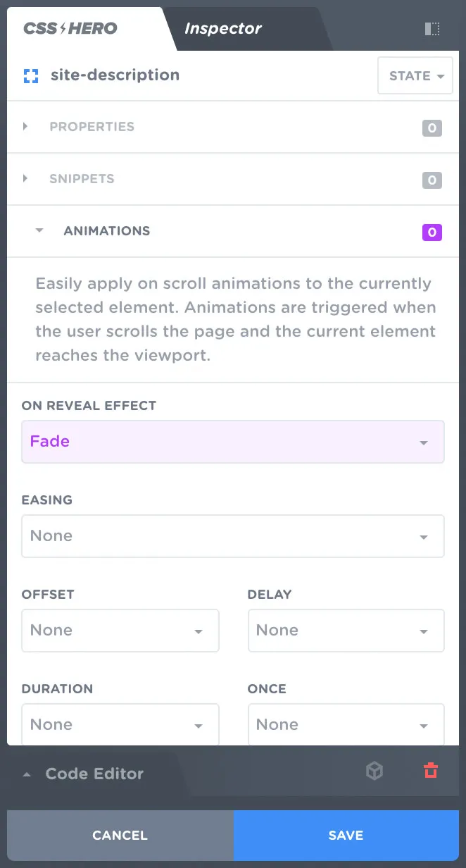Click the red trash icon to delete styles
466x868 pixels.
430,771
